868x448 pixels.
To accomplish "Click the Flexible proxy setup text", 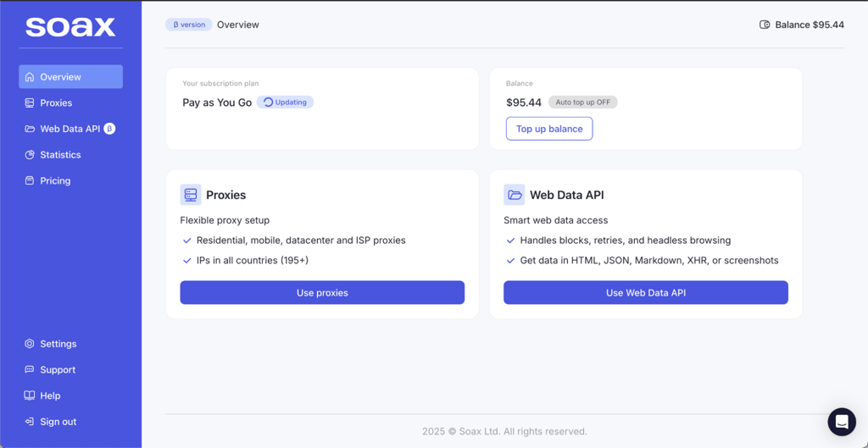I will pyautogui.click(x=225, y=220).
